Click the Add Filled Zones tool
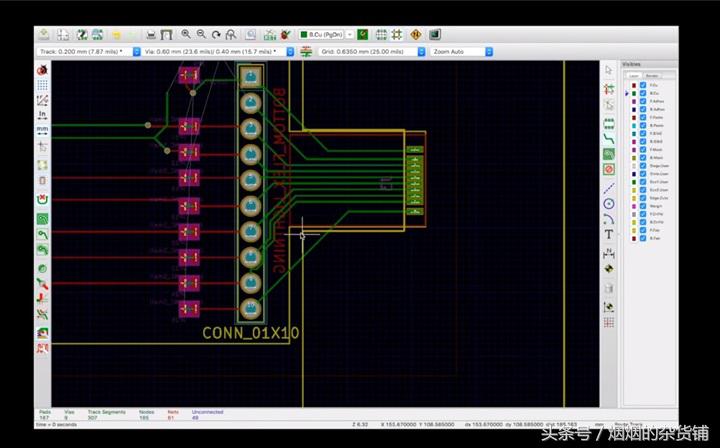Screen dimensions: 720x448 [x=608, y=155]
